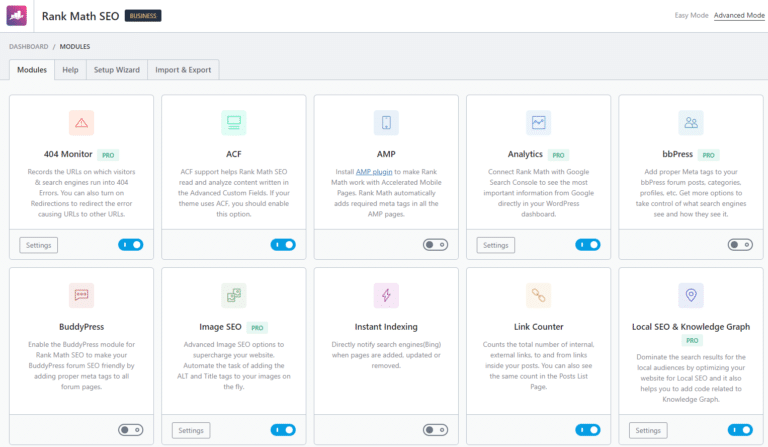Disable the 404 Monitor module toggle
This screenshot has width=768, height=447.
tap(130, 244)
